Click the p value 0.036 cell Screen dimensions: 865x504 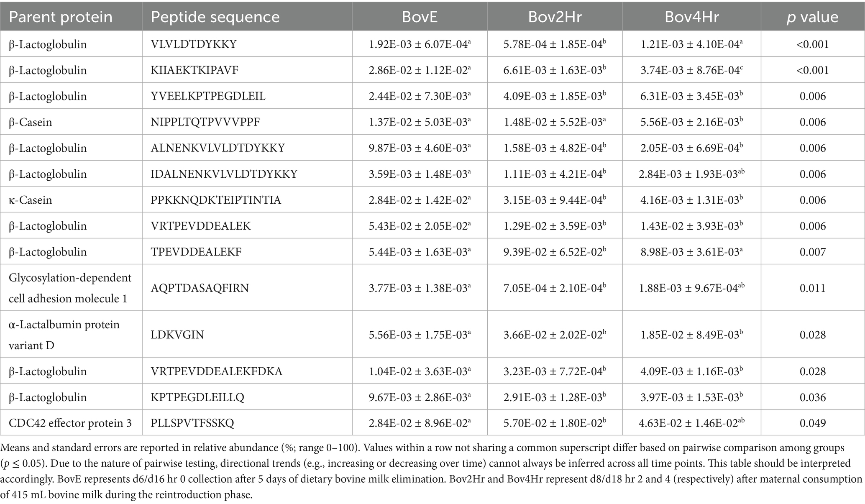tap(813, 397)
